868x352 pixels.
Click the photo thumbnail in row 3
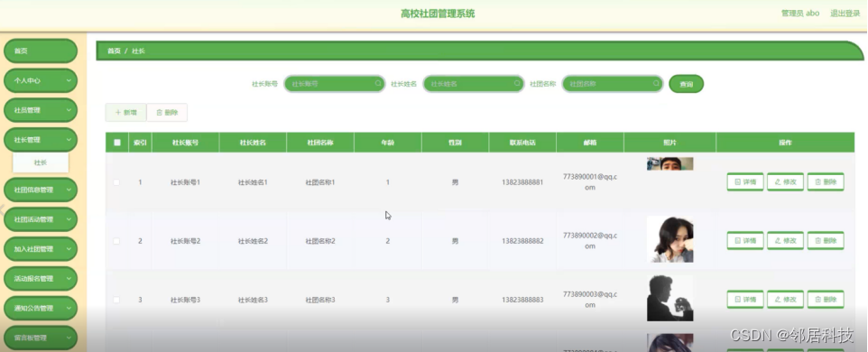tap(669, 298)
